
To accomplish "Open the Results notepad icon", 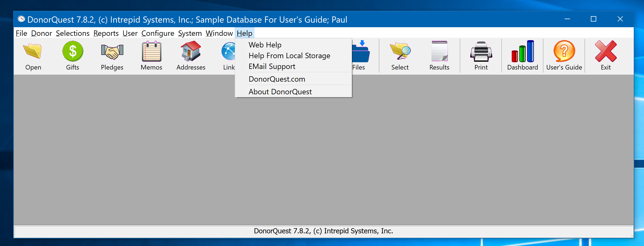I will point(439,51).
